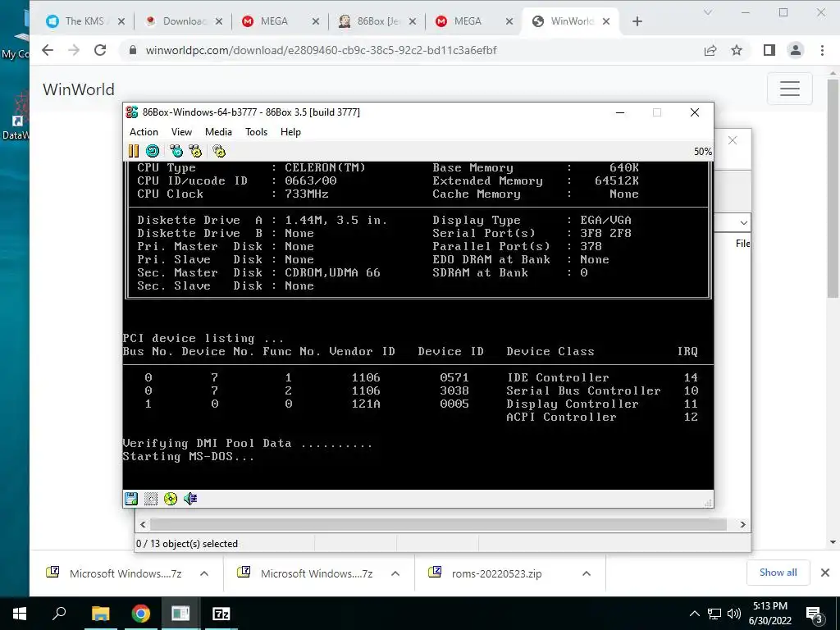This screenshot has width=840, height=630.
Task: Hard reset the 86Box machine
Action: point(153,151)
